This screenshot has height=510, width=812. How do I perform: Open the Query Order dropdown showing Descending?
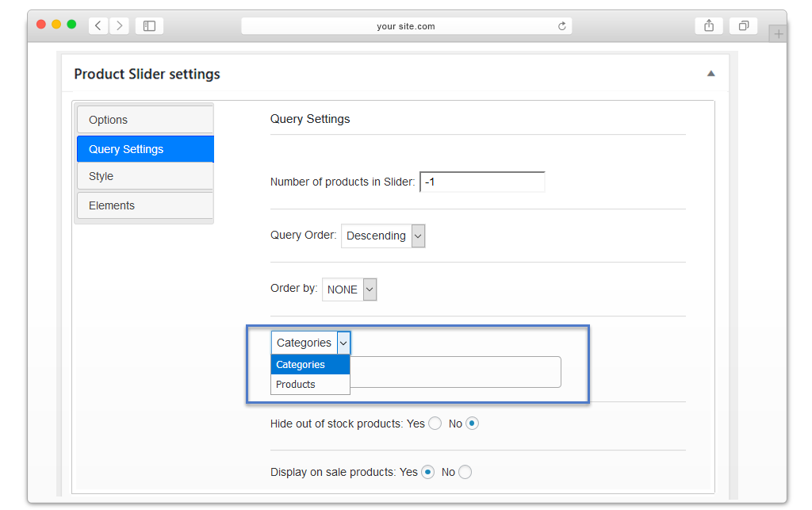383,236
